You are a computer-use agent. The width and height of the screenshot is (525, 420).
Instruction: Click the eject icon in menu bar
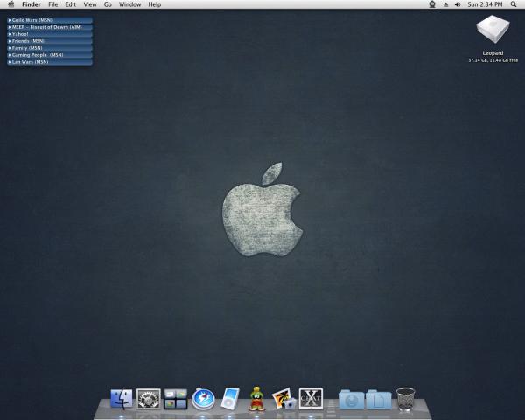click(445, 4)
